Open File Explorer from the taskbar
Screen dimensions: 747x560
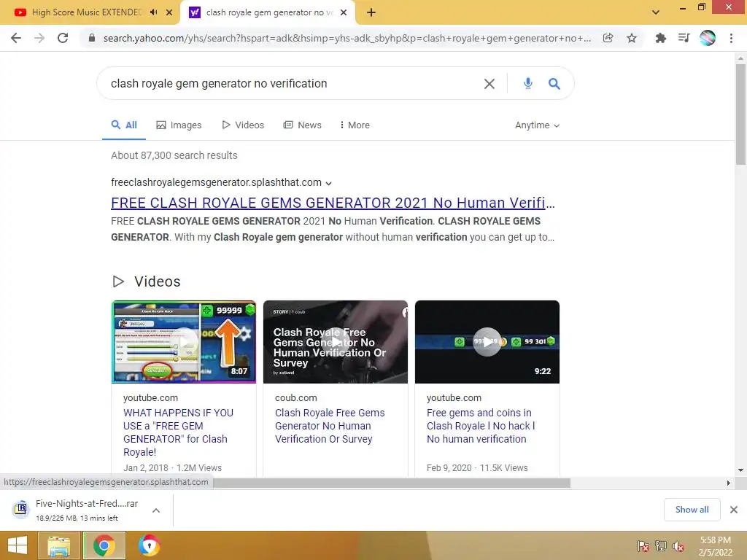pyautogui.click(x=58, y=545)
